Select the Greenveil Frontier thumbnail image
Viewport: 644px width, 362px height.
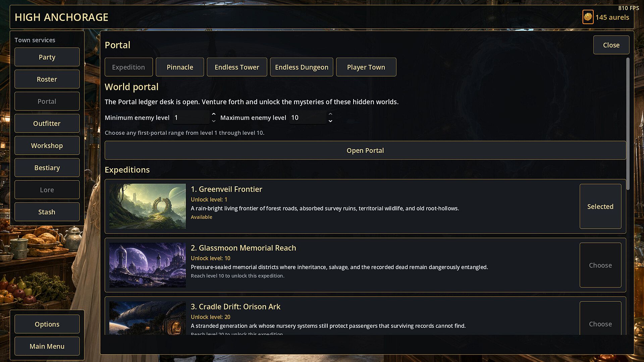(x=147, y=206)
